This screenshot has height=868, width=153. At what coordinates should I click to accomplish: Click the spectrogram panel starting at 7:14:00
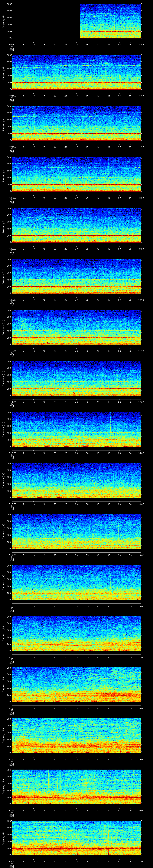(77, 531)
